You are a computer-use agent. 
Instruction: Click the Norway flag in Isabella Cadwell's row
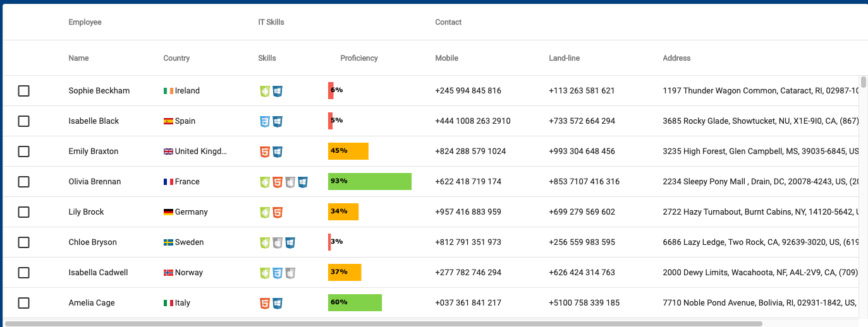click(168, 273)
